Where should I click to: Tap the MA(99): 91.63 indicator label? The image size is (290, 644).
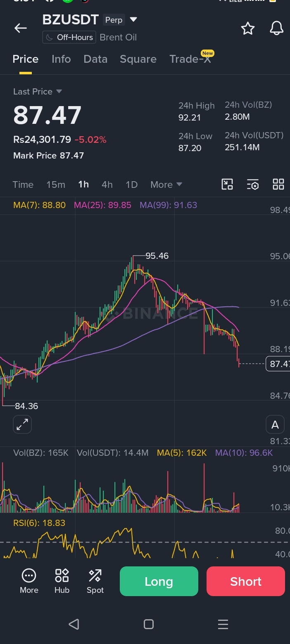click(169, 205)
